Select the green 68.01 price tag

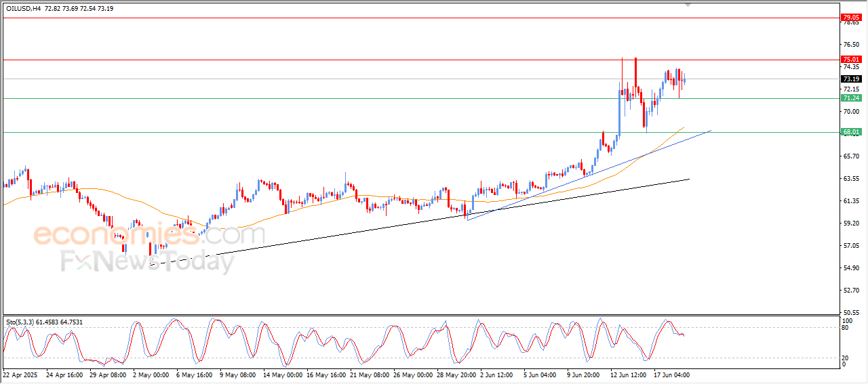pyautogui.click(x=850, y=132)
